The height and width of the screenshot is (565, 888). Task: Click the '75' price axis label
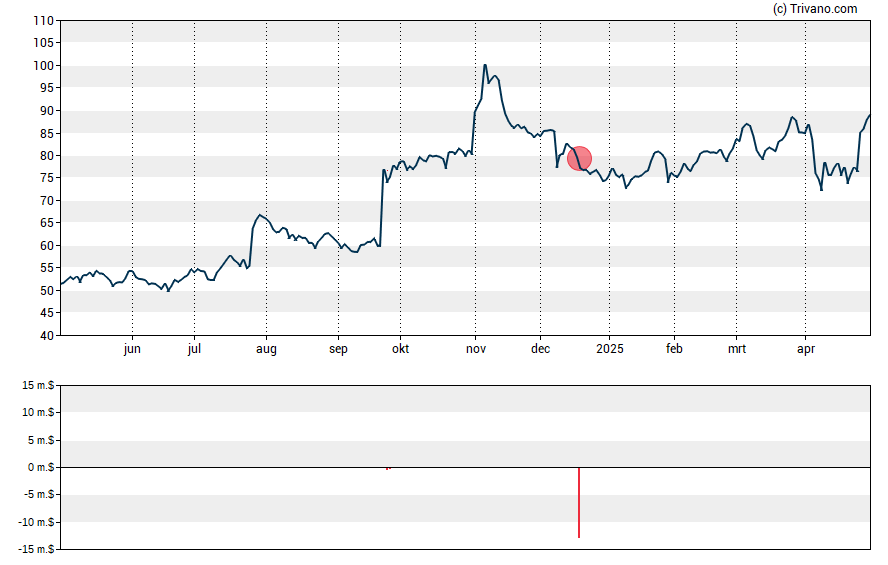(x=47, y=178)
